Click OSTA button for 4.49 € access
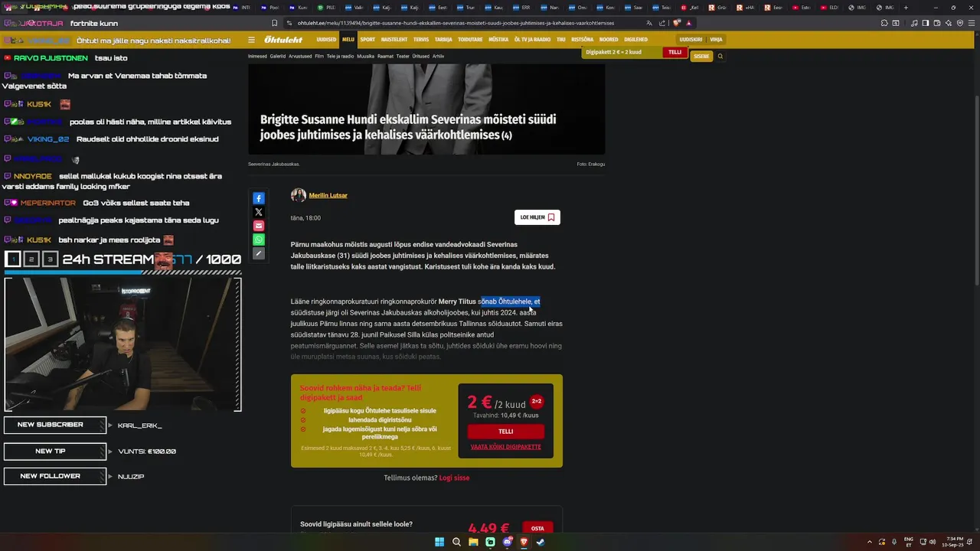The width and height of the screenshot is (980, 551). point(537,528)
